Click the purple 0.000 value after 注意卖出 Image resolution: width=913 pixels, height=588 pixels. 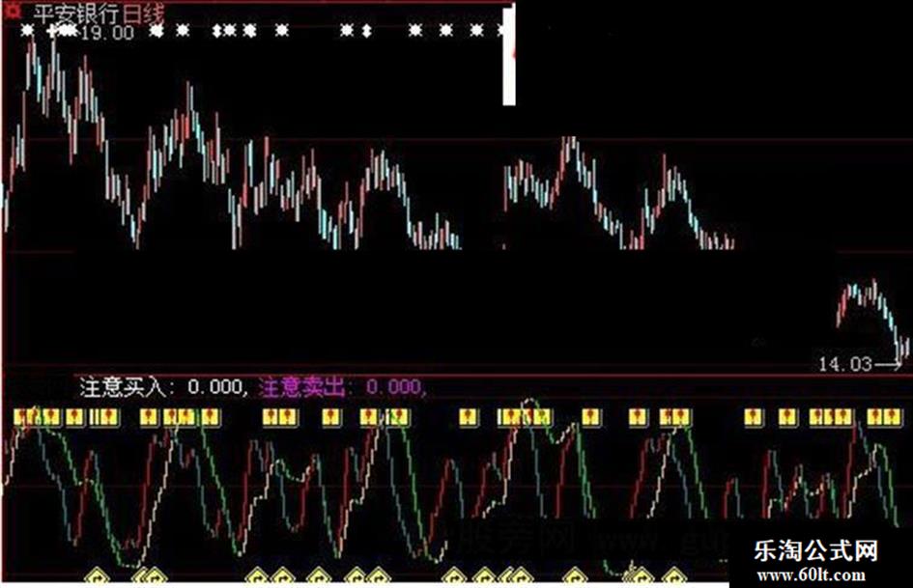(393, 387)
